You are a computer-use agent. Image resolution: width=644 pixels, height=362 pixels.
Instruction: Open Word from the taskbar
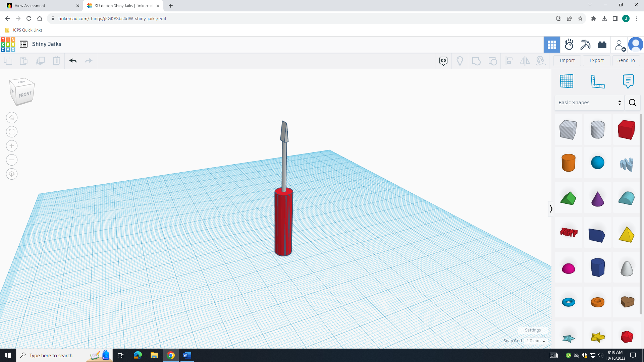pos(187,355)
